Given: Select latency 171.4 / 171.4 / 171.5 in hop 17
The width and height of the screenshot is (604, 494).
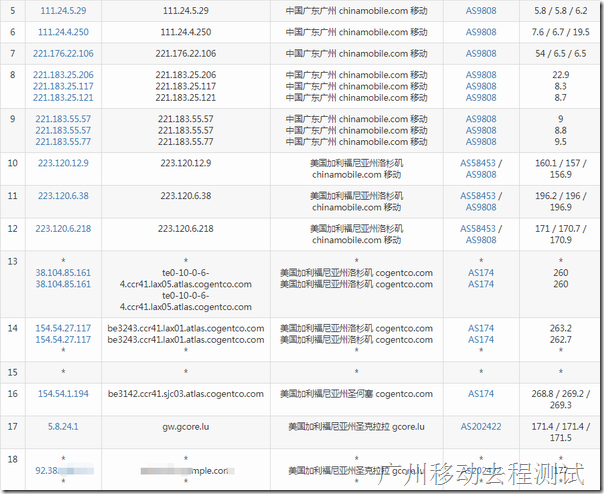Looking at the screenshot, I should 560,432.
